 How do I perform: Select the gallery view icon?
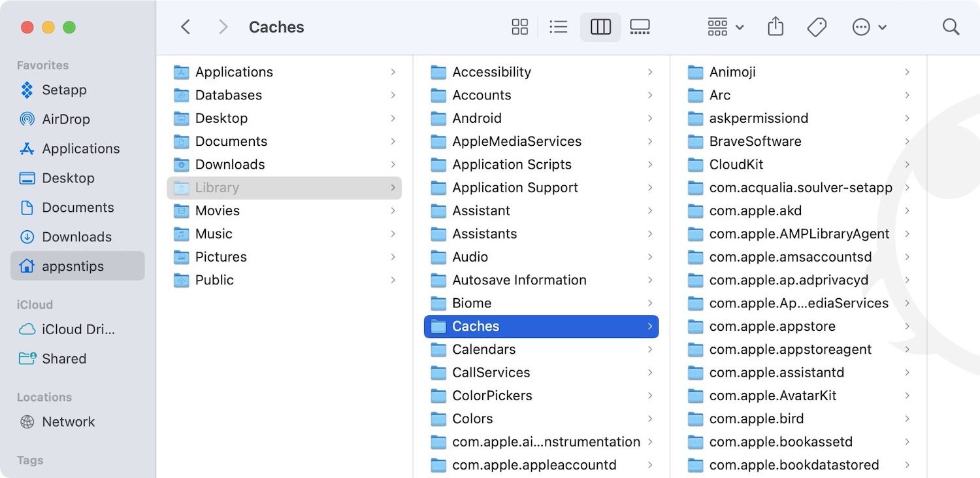(640, 27)
